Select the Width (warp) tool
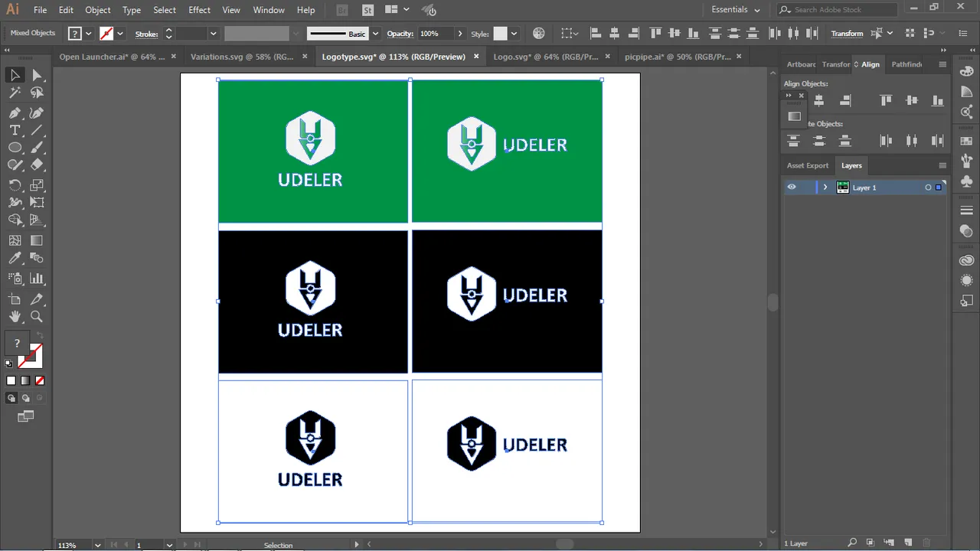 click(15, 203)
